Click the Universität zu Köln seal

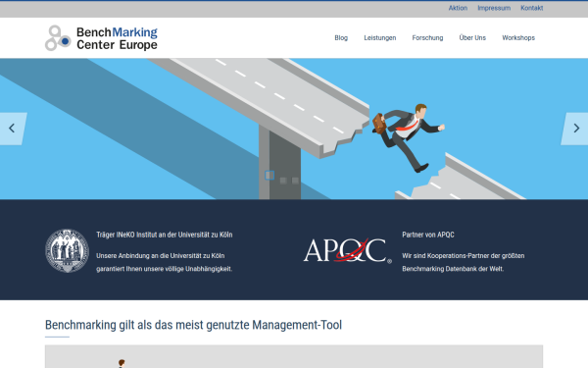click(x=67, y=251)
